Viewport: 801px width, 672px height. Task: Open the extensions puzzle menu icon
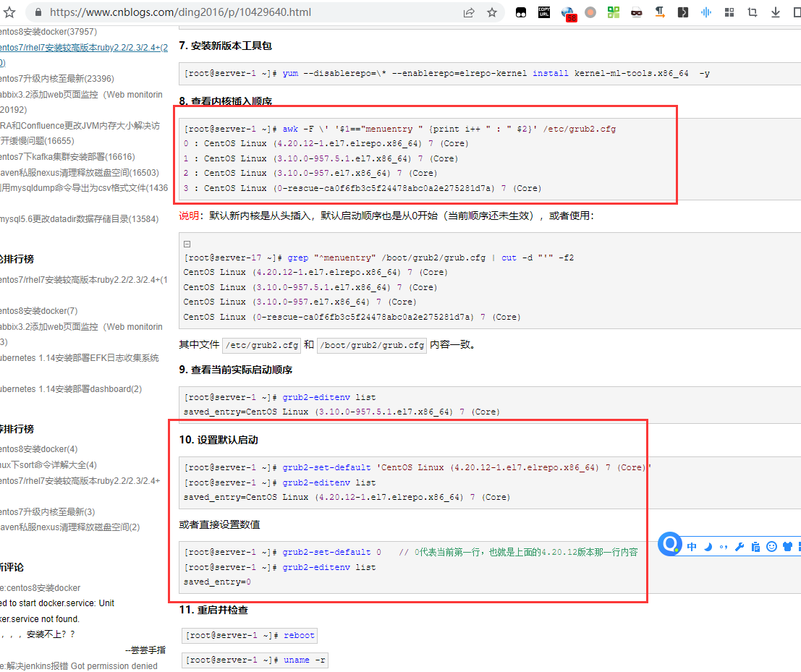pyautogui.click(x=729, y=12)
